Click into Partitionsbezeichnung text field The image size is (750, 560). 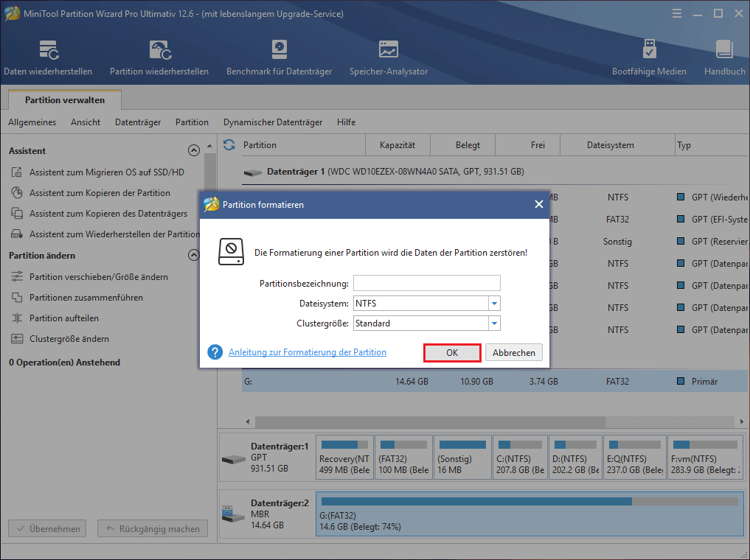427,283
